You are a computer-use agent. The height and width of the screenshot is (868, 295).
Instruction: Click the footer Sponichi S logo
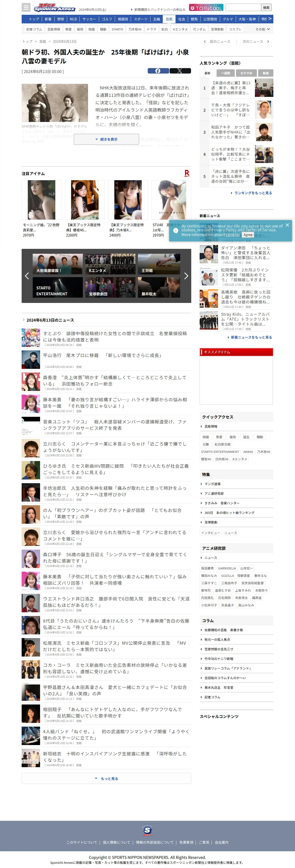coord(147,831)
